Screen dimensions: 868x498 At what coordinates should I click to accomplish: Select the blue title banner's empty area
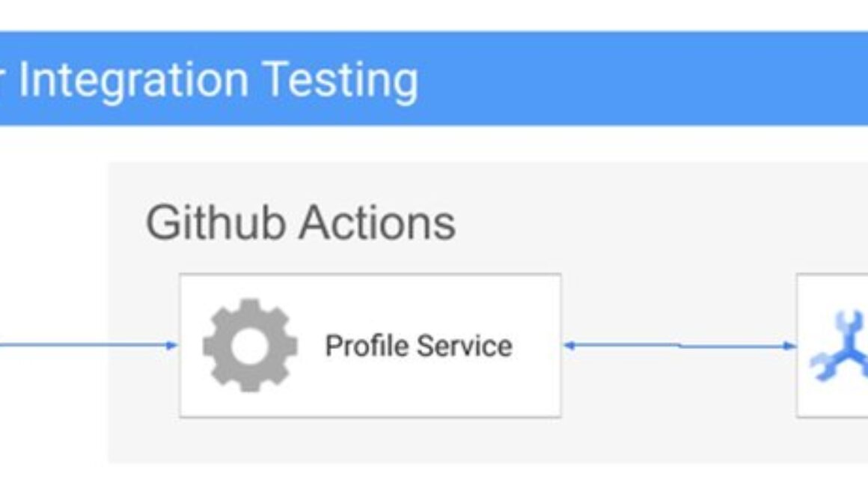click(x=642, y=79)
